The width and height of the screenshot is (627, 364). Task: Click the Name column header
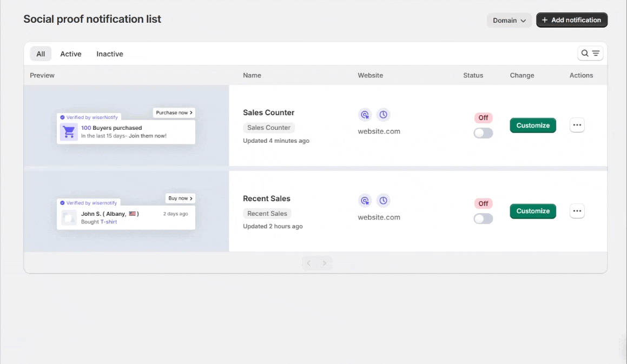point(252,76)
